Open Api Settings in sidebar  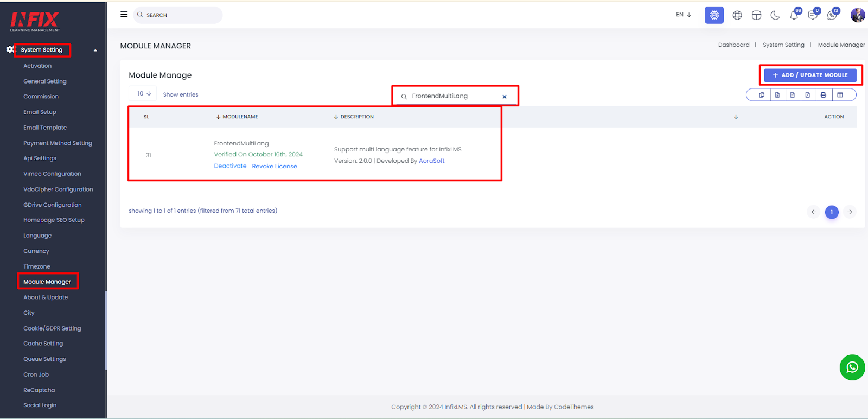(40, 158)
